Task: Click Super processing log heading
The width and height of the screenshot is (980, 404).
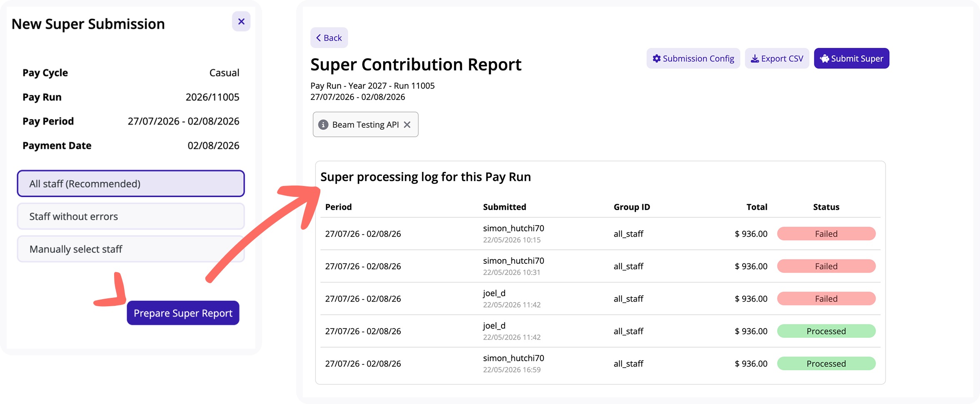Action: tap(426, 177)
